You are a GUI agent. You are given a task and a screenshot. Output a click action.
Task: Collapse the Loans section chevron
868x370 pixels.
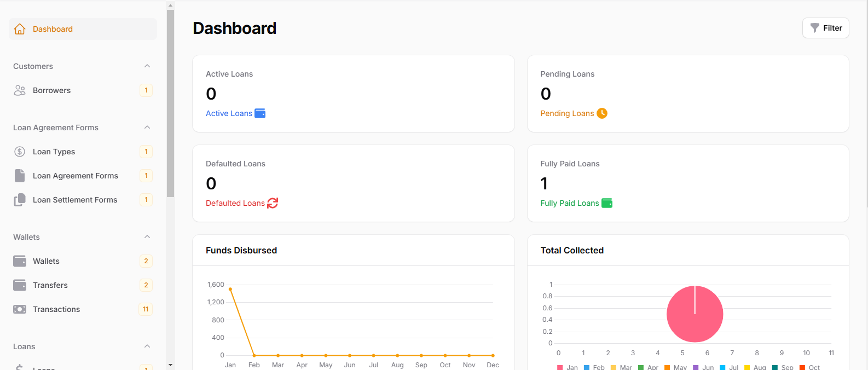coord(147,346)
